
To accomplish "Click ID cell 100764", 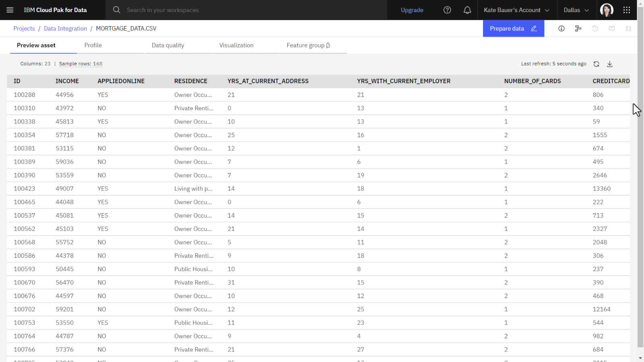I will click(25, 336).
